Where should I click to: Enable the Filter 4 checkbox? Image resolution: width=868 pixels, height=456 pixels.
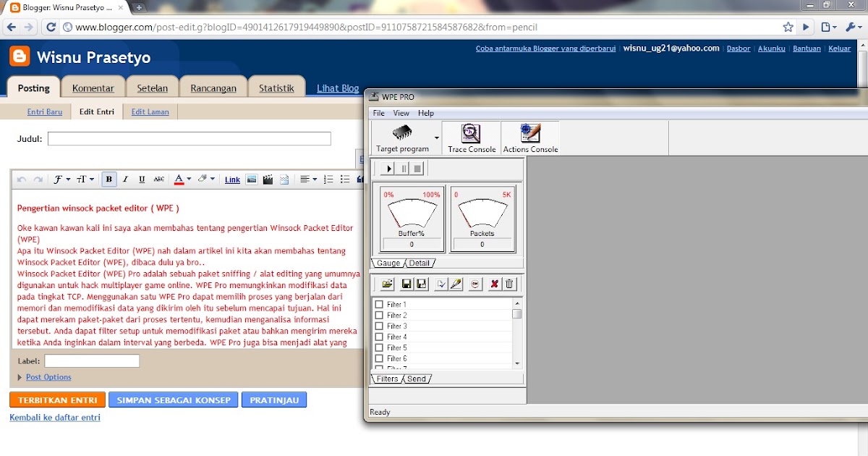(x=379, y=337)
